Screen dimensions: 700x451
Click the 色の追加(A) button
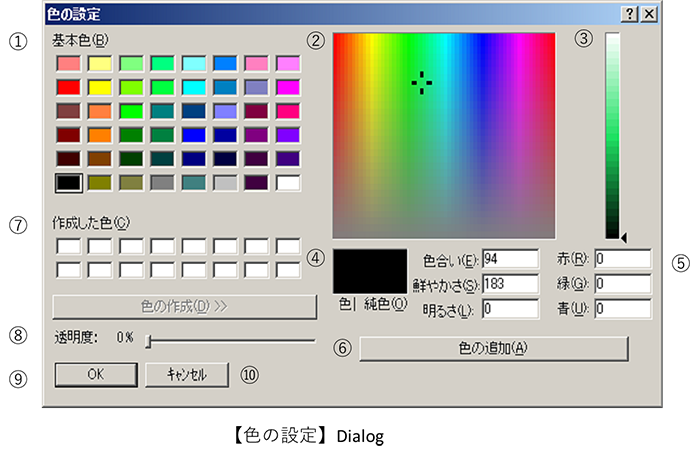point(493,349)
